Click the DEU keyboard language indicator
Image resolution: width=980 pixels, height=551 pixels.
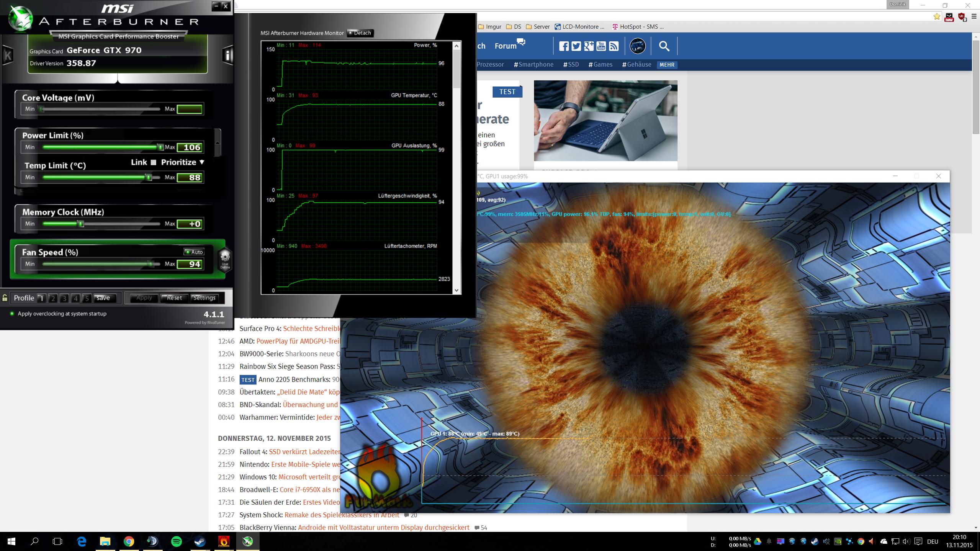(933, 541)
